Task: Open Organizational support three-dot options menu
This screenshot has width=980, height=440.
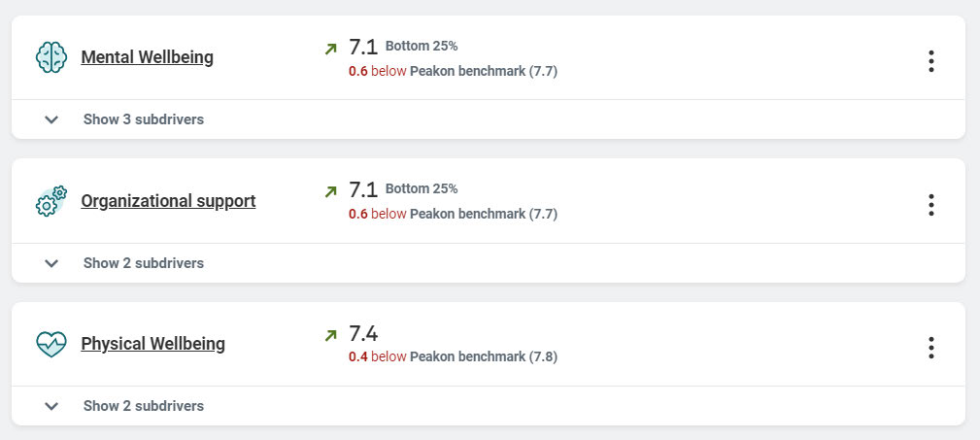Action: (x=930, y=205)
